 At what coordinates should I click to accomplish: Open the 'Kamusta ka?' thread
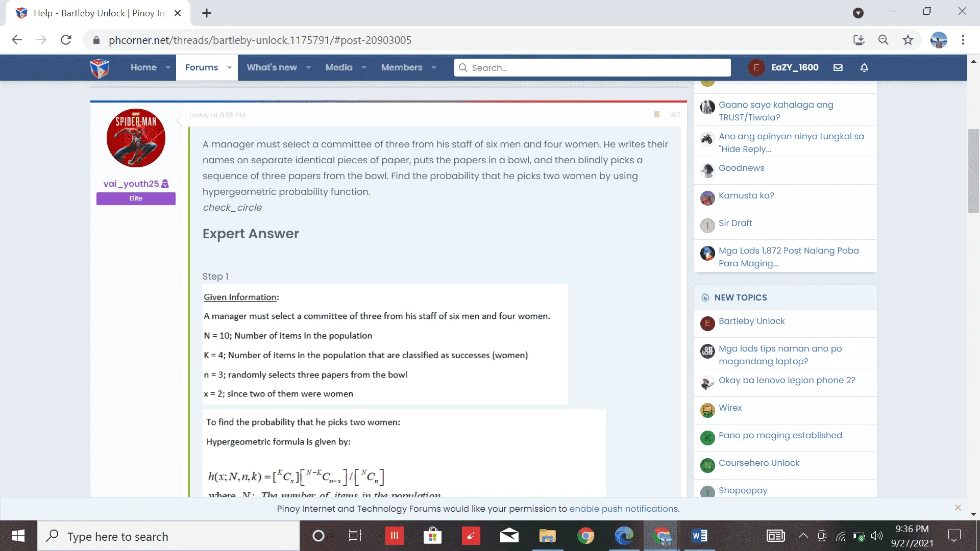coord(746,195)
